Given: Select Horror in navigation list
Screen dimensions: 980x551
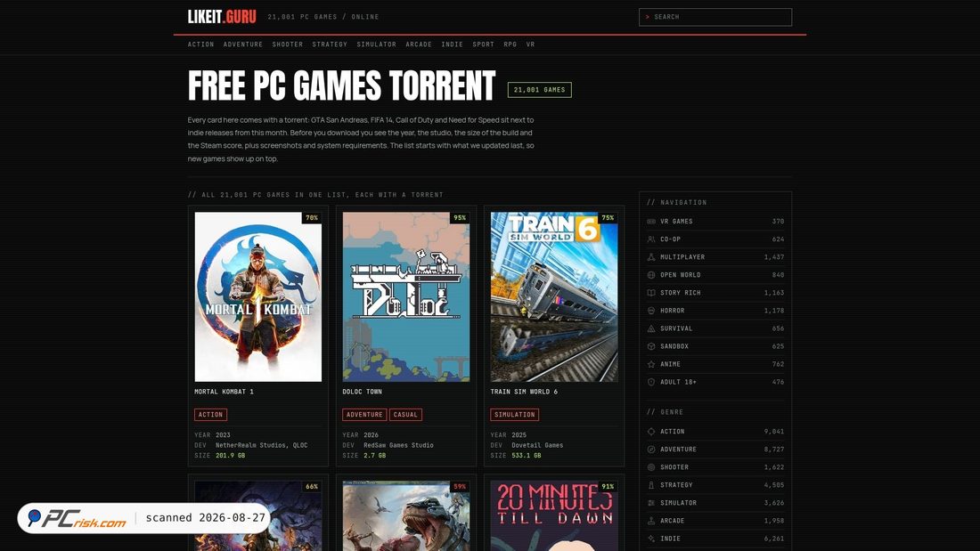Looking at the screenshot, I should [x=715, y=311].
